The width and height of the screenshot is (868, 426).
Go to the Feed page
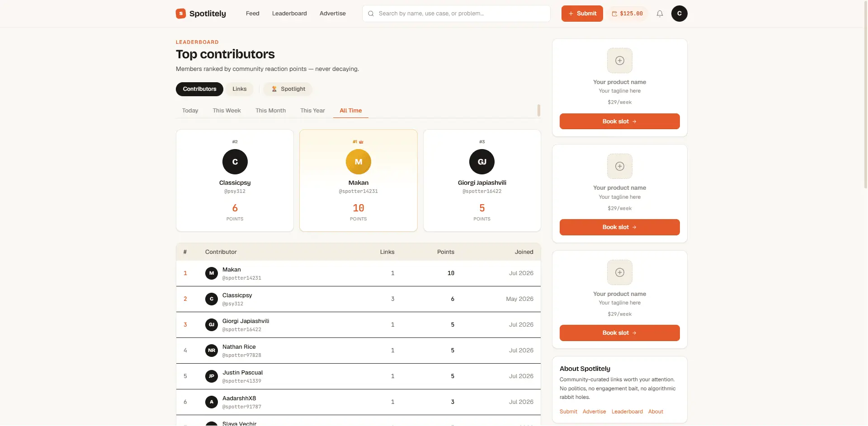click(x=253, y=14)
